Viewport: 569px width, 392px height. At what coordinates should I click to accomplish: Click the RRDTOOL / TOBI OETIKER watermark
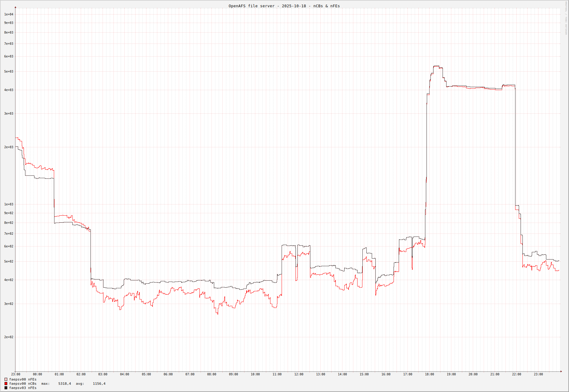pyautogui.click(x=566, y=18)
